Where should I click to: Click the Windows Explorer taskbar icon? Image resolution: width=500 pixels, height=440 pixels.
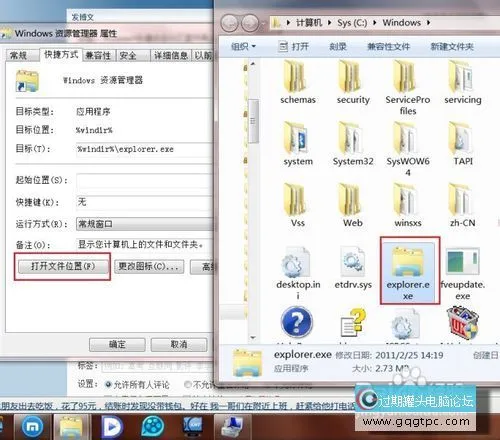click(x=71, y=427)
